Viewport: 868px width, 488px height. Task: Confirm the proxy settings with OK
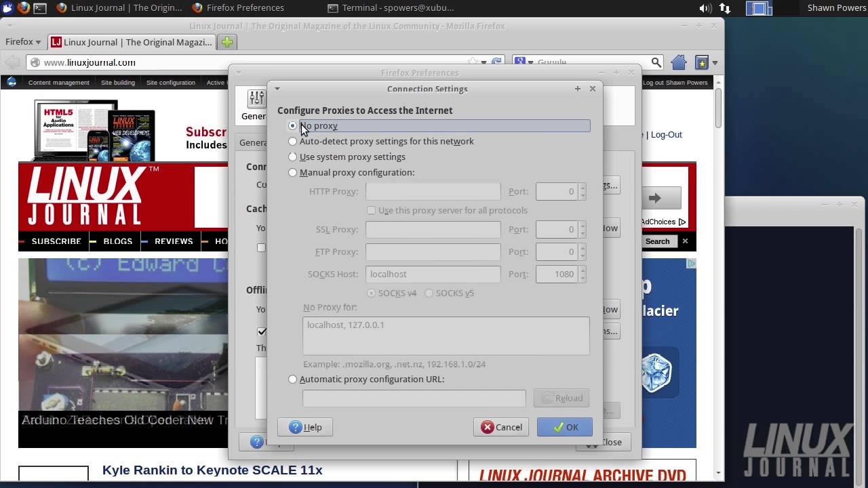coord(565,427)
